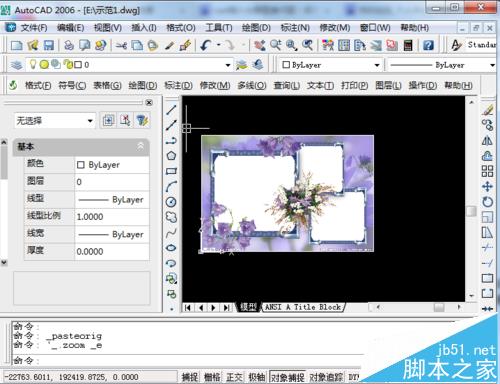
Task: Select the Arc drawing tool
Action: (x=171, y=186)
